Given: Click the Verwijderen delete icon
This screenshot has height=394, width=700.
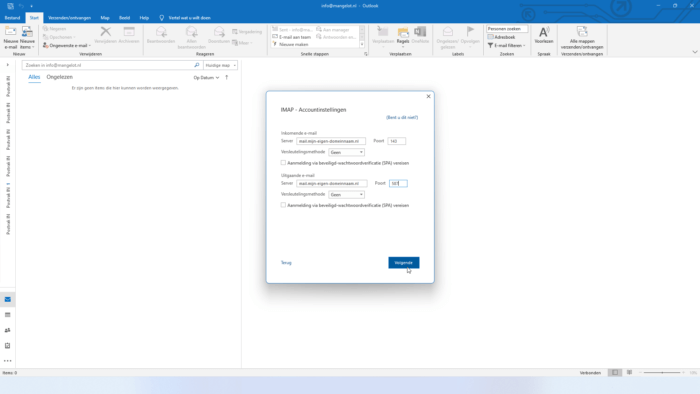Looking at the screenshot, I should [105, 35].
